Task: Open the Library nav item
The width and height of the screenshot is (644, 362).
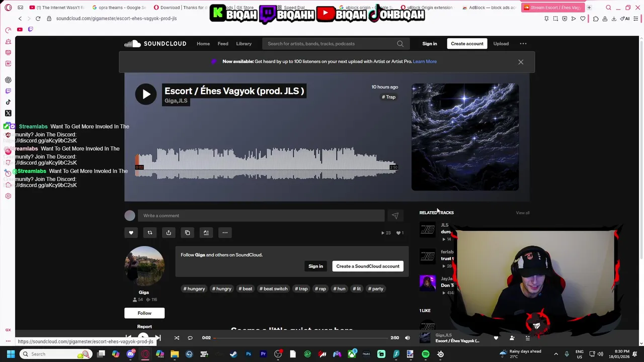Action: click(x=244, y=44)
